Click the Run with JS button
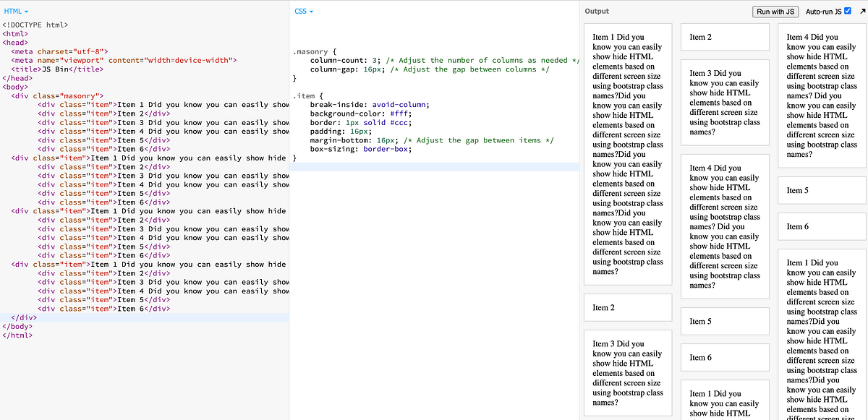The width and height of the screenshot is (868, 420). tap(775, 12)
